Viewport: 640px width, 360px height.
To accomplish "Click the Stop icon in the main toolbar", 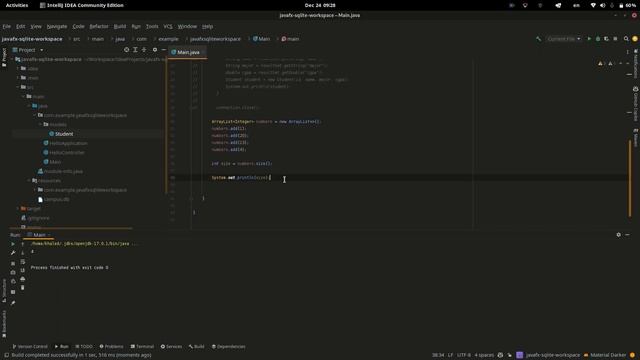I will pos(615,39).
